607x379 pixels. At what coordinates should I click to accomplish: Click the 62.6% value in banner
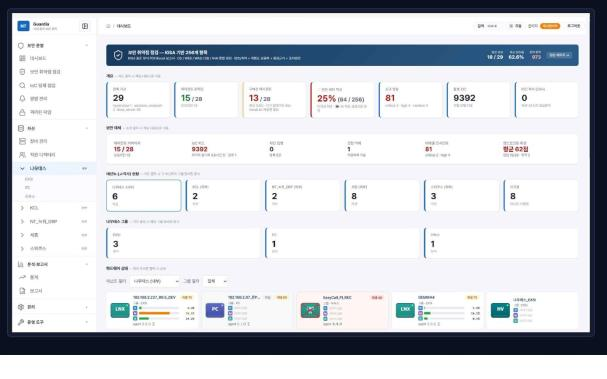(516, 57)
